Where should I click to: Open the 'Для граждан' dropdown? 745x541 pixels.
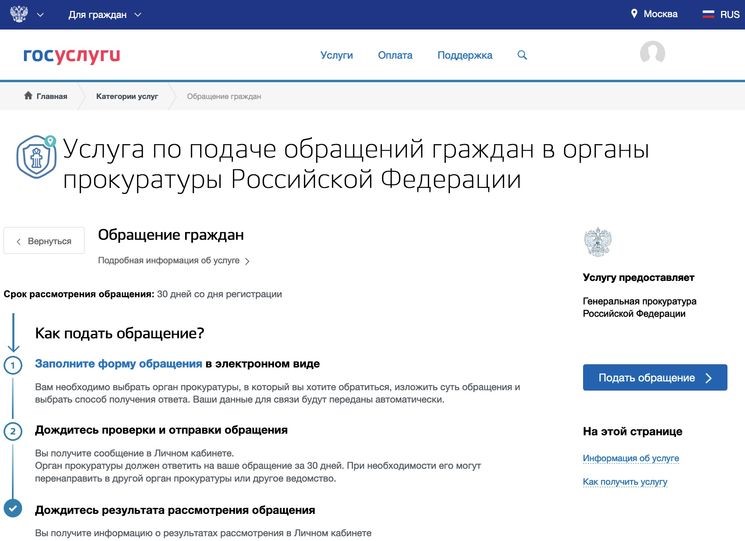(105, 15)
